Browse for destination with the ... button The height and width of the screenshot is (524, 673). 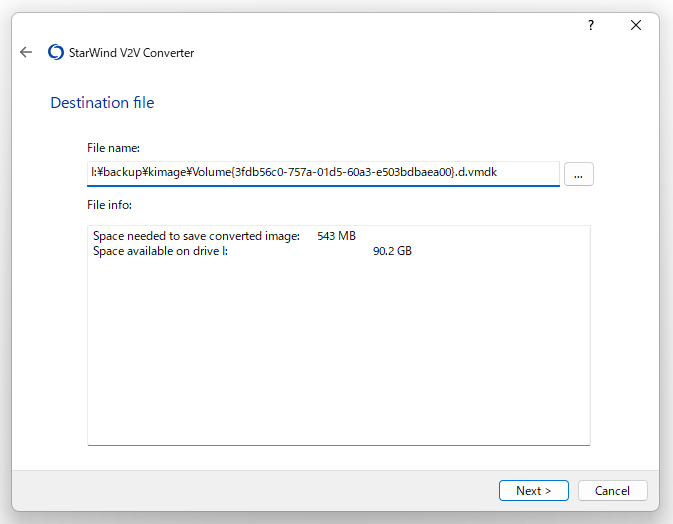tap(579, 174)
